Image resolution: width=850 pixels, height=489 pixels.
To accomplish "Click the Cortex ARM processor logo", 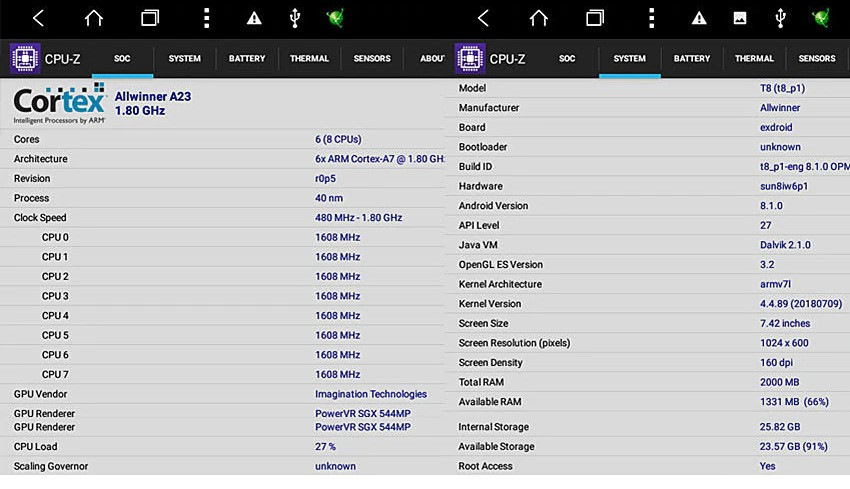I will point(60,104).
